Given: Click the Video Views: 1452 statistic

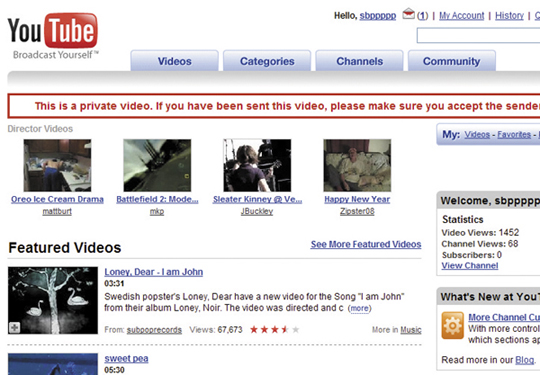Looking at the screenshot, I should click(x=480, y=232).
